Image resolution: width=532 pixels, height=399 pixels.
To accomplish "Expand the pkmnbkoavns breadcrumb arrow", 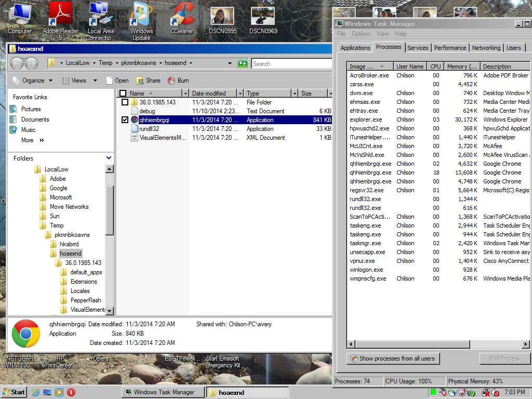I will pyautogui.click(x=161, y=63).
